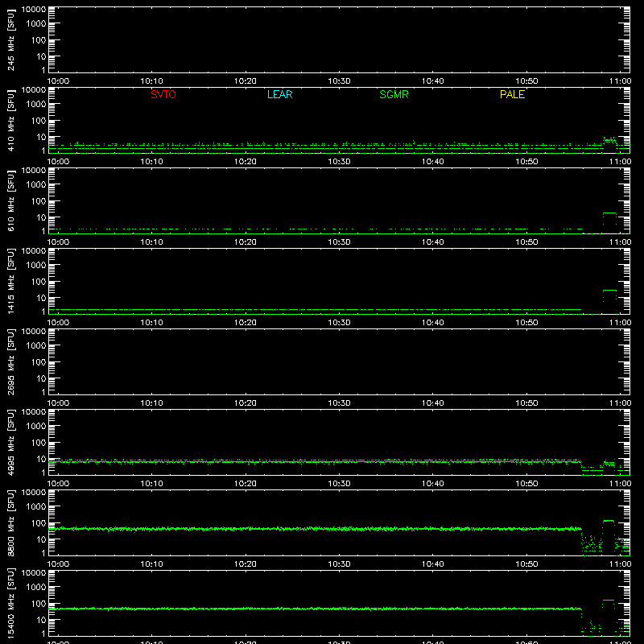
Task: Click the 11:00 label under the 410 MHz plot
Action: (x=620, y=162)
